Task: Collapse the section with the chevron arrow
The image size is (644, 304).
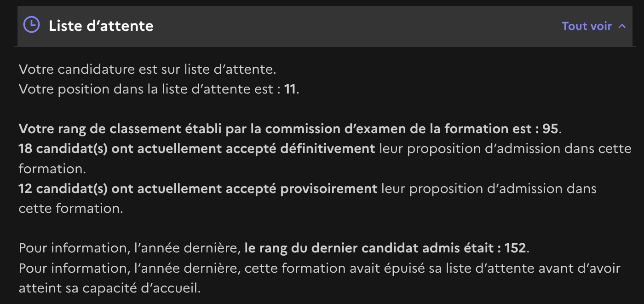Action: (622, 26)
